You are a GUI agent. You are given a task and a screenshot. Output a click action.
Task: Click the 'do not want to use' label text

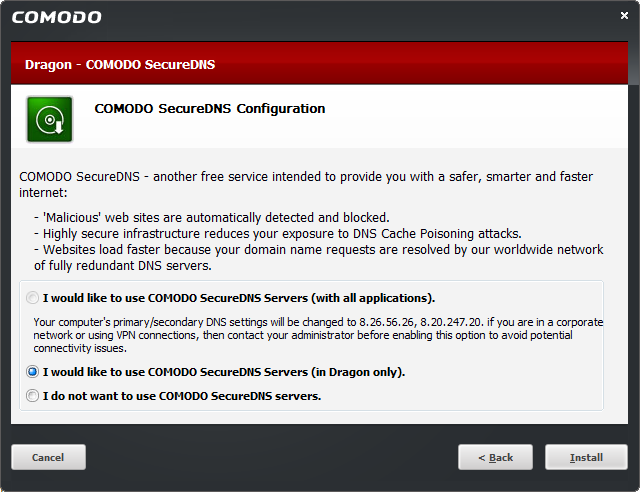point(181,396)
